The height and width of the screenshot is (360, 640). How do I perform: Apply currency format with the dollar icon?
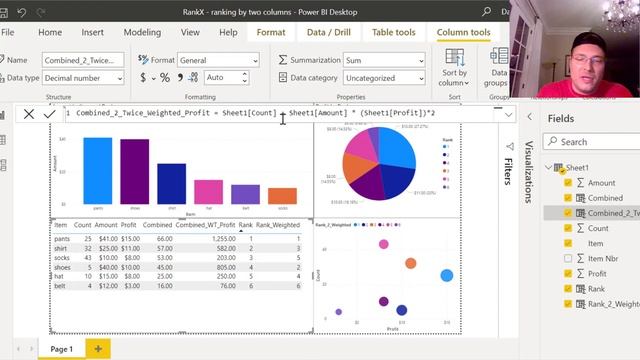143,78
